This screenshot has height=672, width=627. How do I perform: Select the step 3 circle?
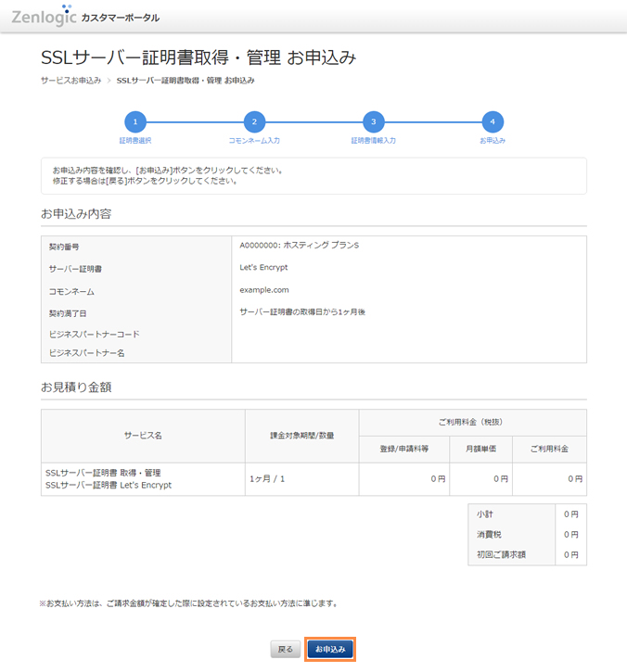click(373, 121)
